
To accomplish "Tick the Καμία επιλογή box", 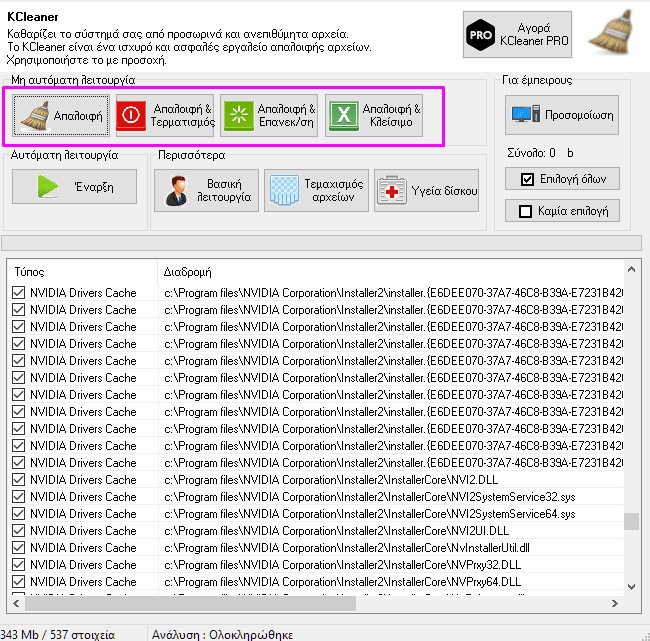I will click(x=525, y=211).
